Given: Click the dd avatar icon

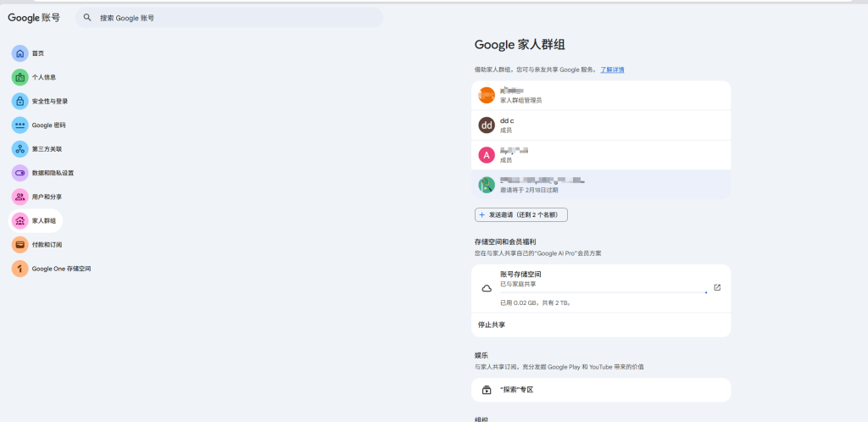Looking at the screenshot, I should 486,125.
